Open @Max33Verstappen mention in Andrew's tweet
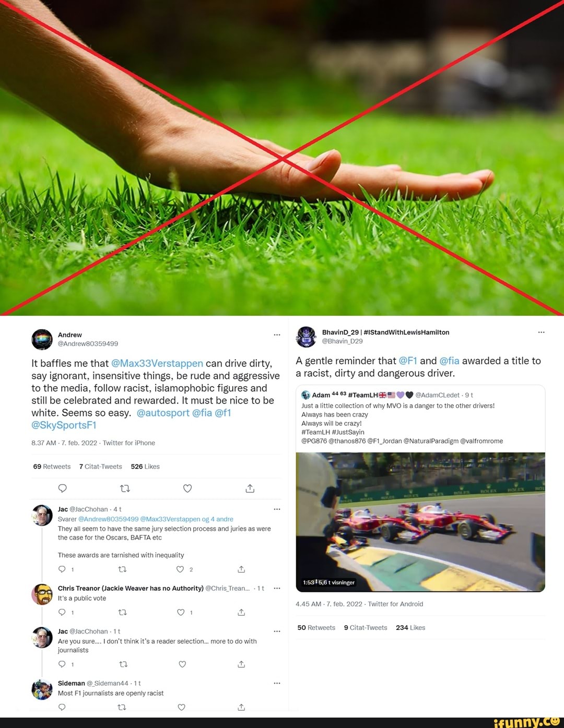The image size is (564, 728). point(157,363)
